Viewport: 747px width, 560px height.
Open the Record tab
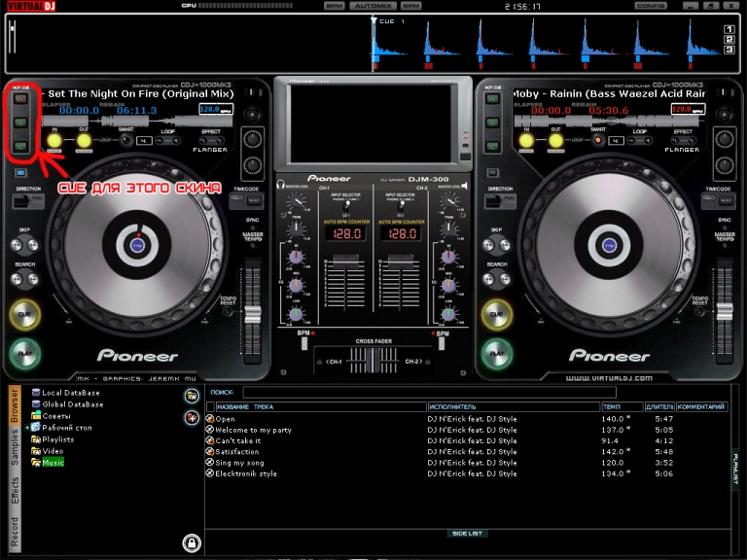(x=15, y=532)
